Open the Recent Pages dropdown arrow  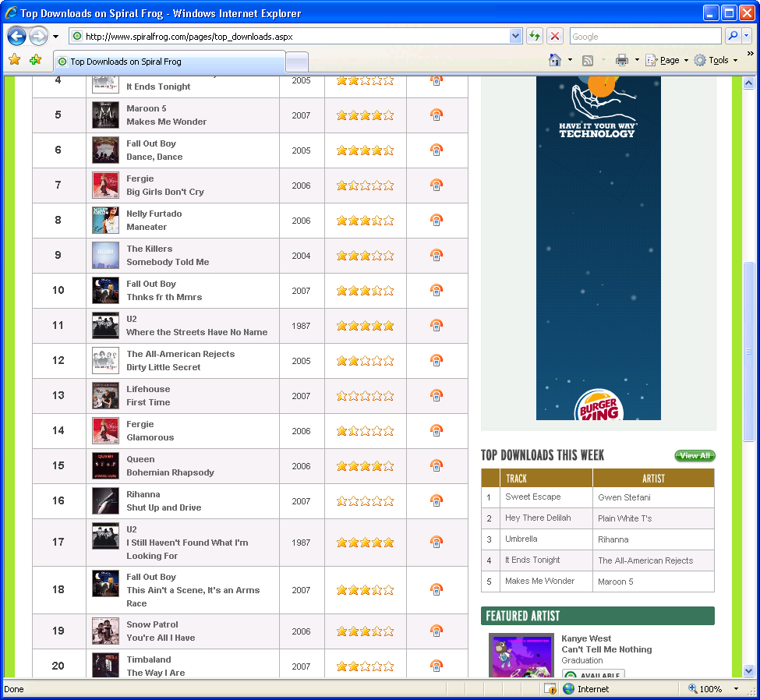pos(56,37)
